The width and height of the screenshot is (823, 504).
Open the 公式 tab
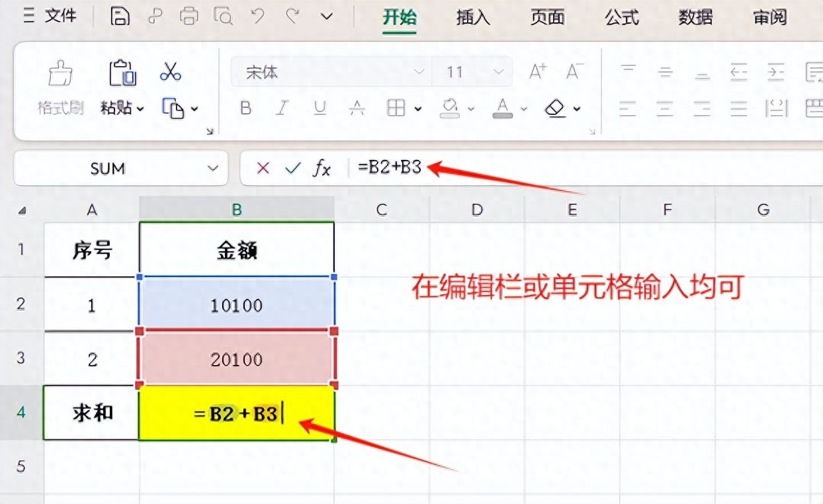point(621,18)
